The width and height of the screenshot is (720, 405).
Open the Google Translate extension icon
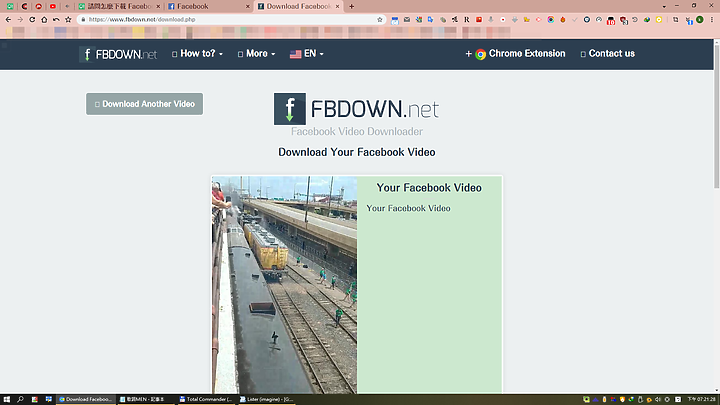click(x=430, y=19)
